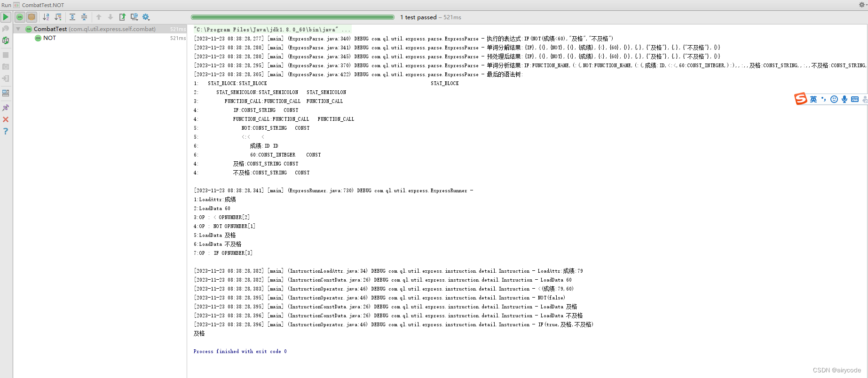Click the ExpressParse.java:340 log line
This screenshot has width=868, height=378.
pyautogui.click(x=403, y=39)
